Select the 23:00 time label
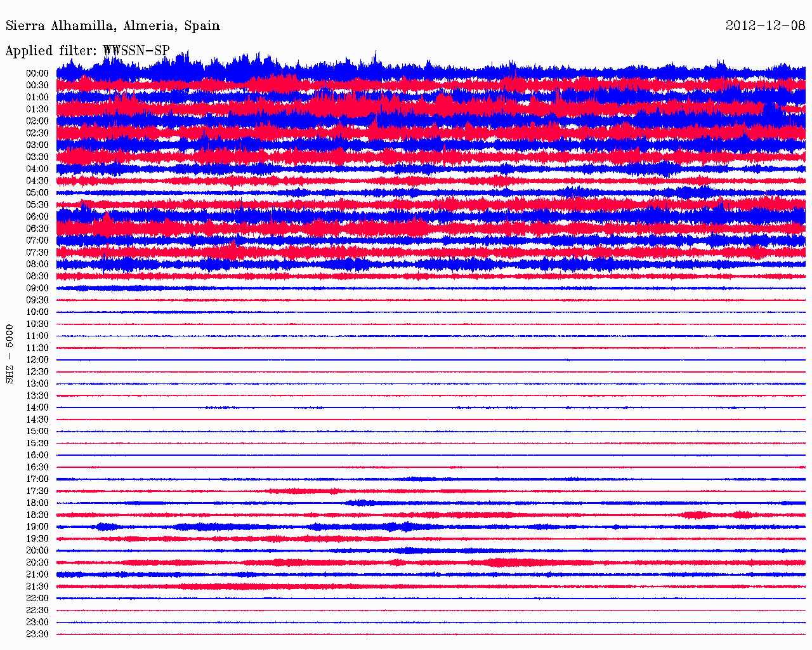Screen dimensions: 812x650 tap(37, 623)
